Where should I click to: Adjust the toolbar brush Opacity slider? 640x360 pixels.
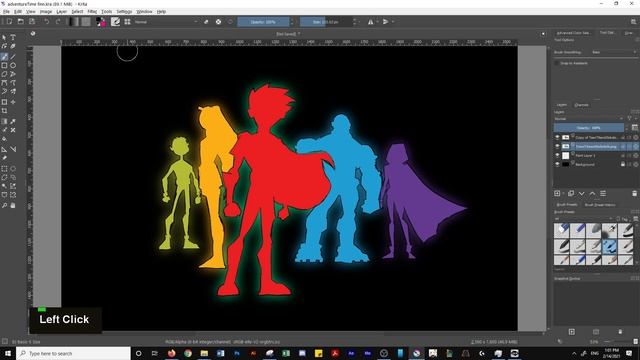tap(263, 22)
